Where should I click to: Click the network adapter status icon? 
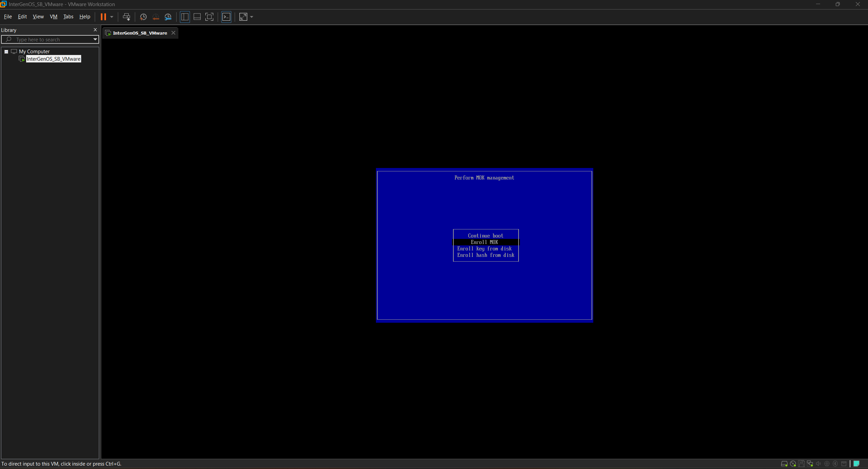810,464
